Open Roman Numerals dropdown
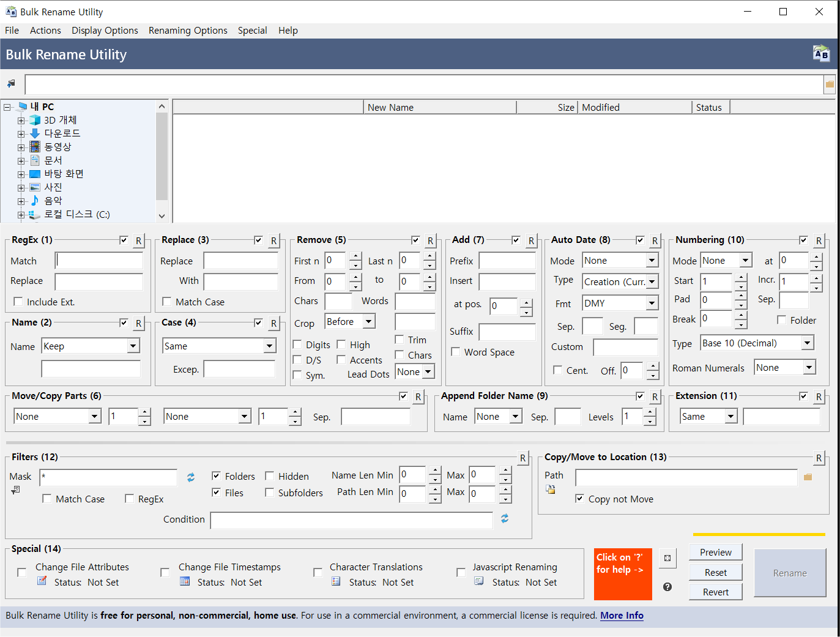 point(785,367)
